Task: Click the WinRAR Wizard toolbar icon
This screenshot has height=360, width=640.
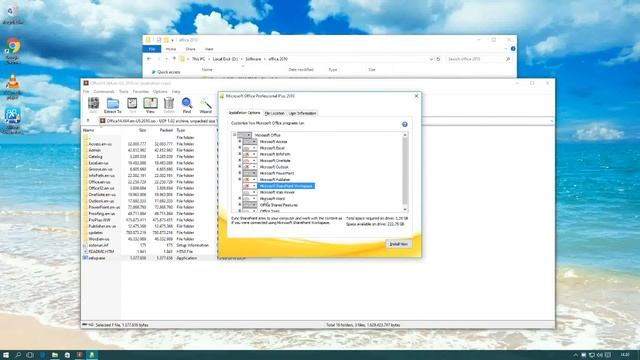Action: point(205,105)
